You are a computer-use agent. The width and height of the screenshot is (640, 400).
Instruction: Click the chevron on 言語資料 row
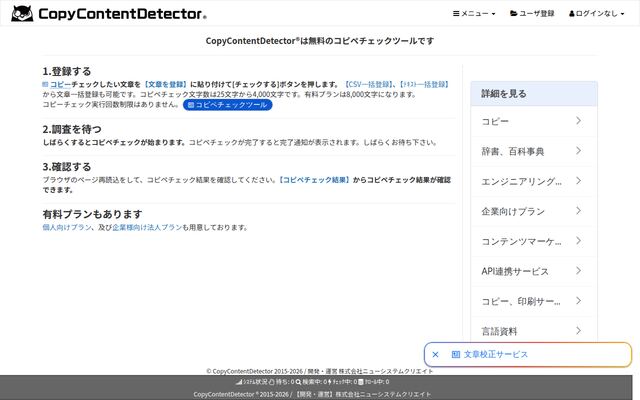[578, 330]
